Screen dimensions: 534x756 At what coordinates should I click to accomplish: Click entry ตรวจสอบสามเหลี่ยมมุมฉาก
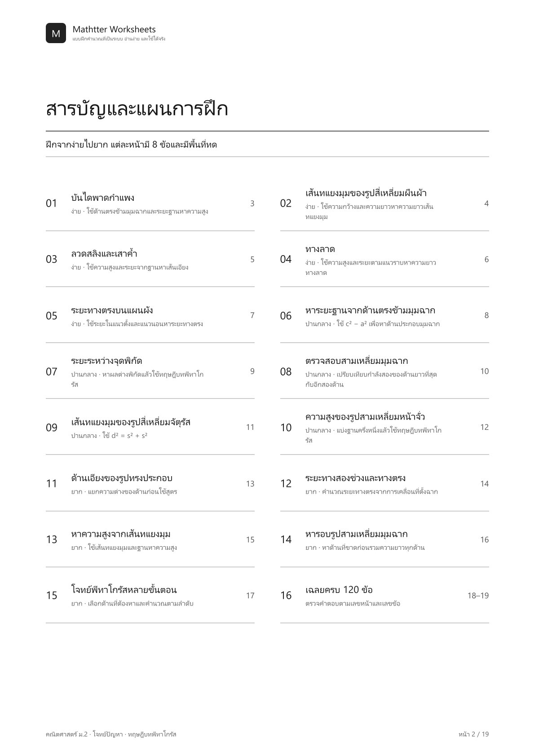point(384,371)
